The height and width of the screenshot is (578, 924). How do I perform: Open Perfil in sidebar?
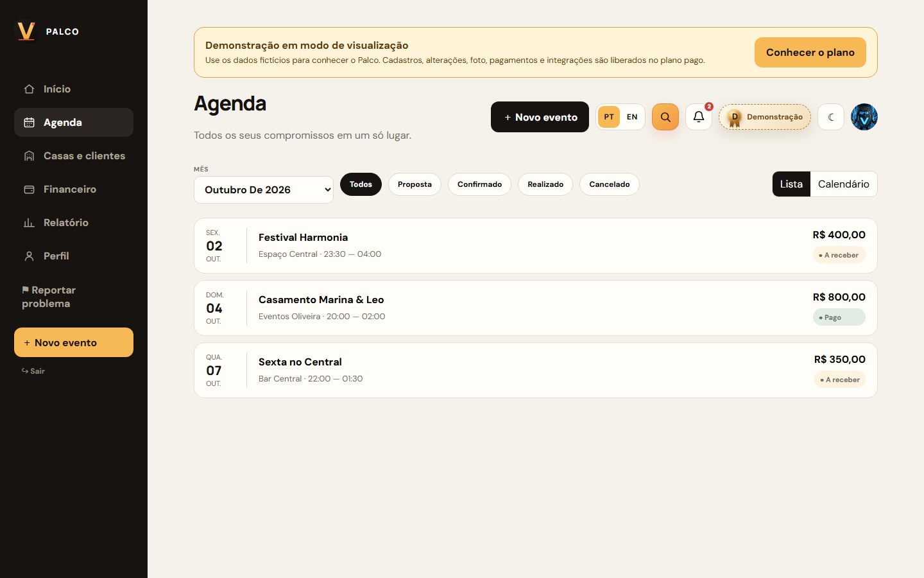coord(74,256)
